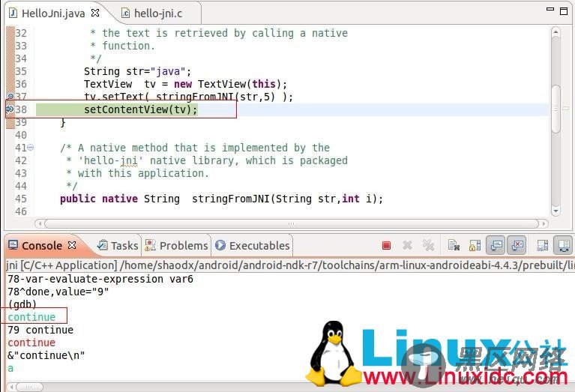Click 'setContentView(tv);' on line 38
Screen dimensions: 575x392
(140, 109)
